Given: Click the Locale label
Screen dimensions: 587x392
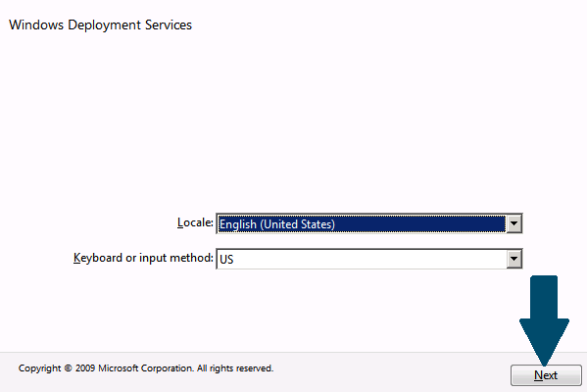Looking at the screenshot, I should (195, 222).
